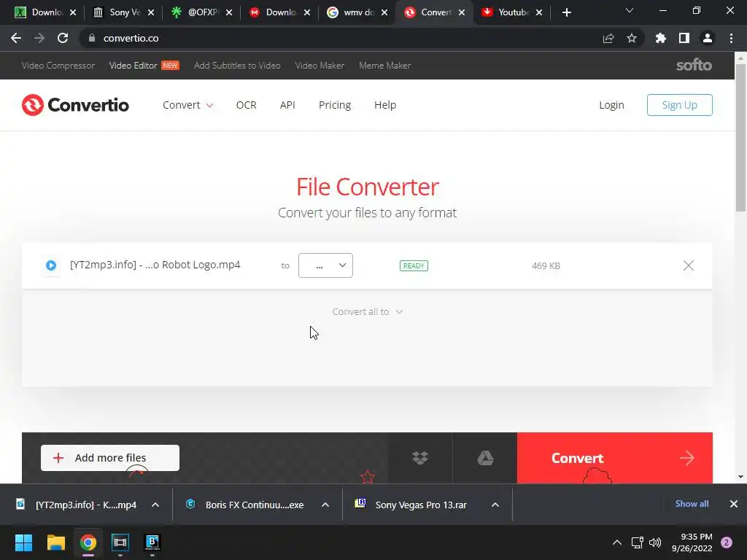747x560 pixels.
Task: Open the network icon in system tray
Action: (638, 542)
